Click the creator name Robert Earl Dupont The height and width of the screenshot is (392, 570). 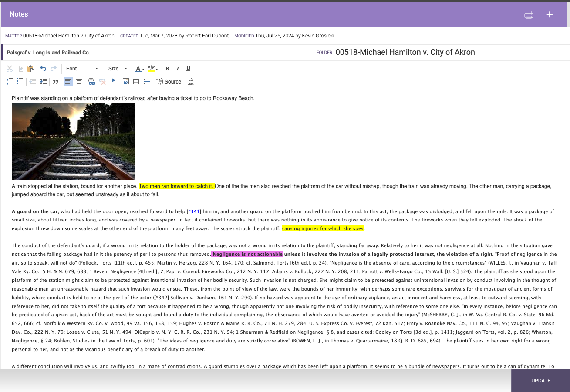click(x=207, y=36)
